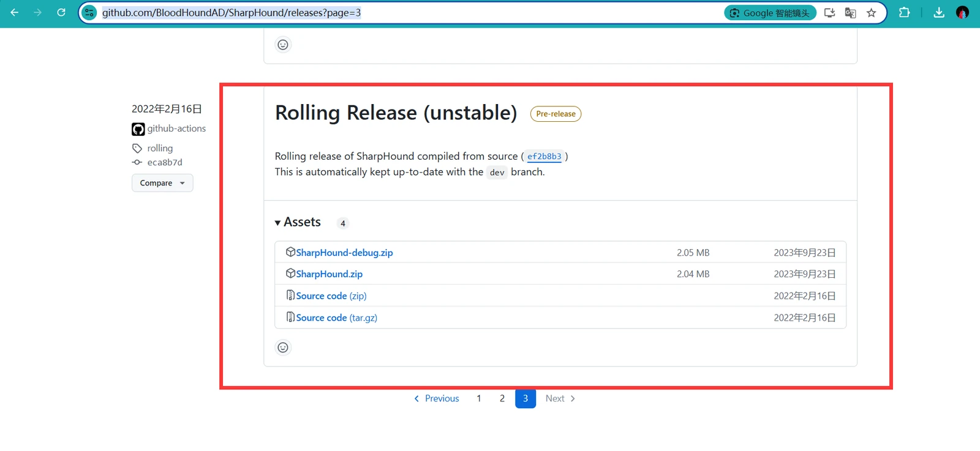Viewport: 980px width, 451px height.
Task: Open the Compare dropdown
Action: point(162,183)
